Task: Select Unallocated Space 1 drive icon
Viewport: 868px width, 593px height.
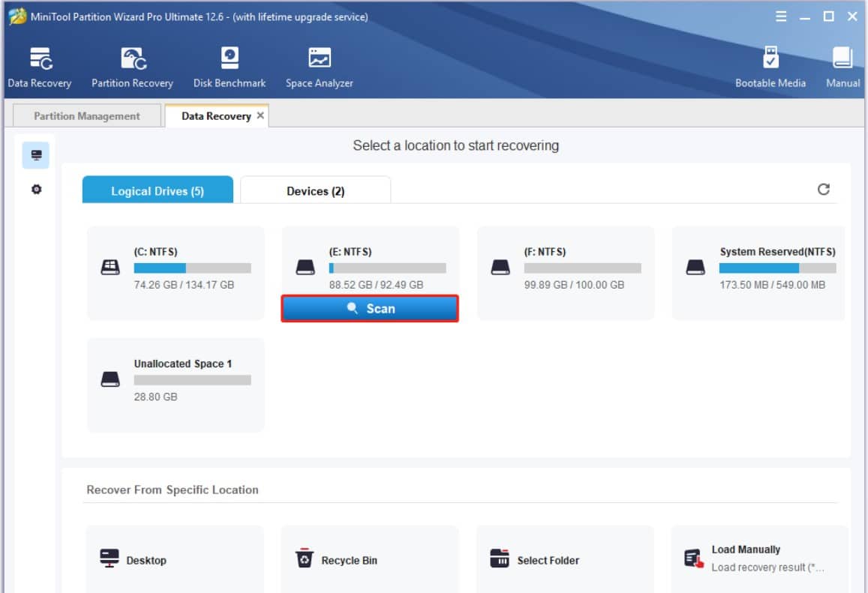Action: [x=110, y=379]
